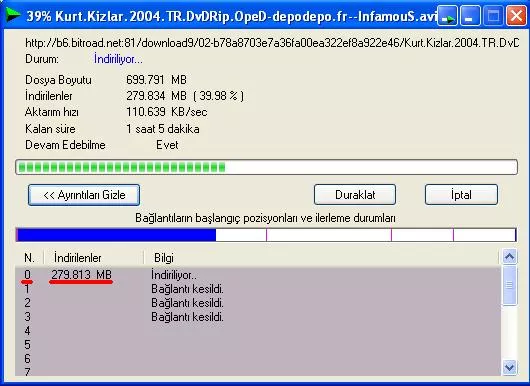Click the 'Devam Edebilme' label

65,145
